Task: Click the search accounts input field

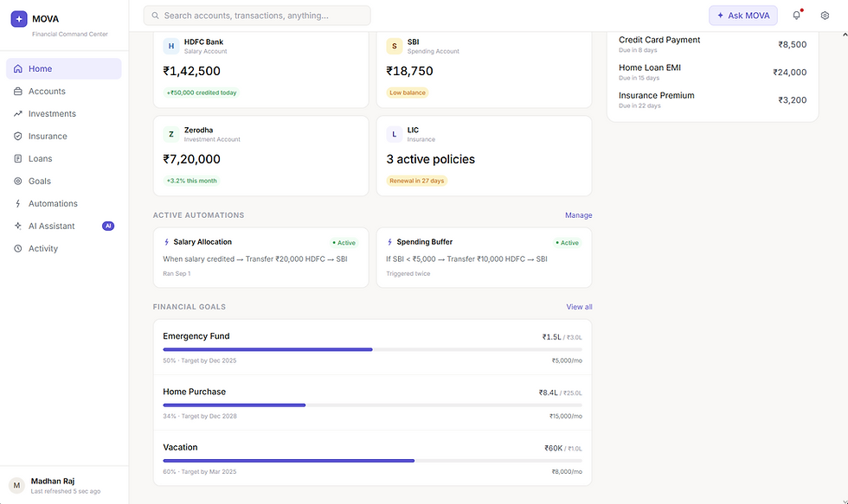Action: pos(257,16)
